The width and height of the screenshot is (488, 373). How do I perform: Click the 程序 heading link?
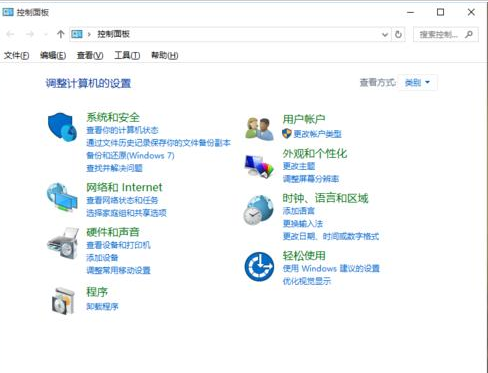pos(97,292)
